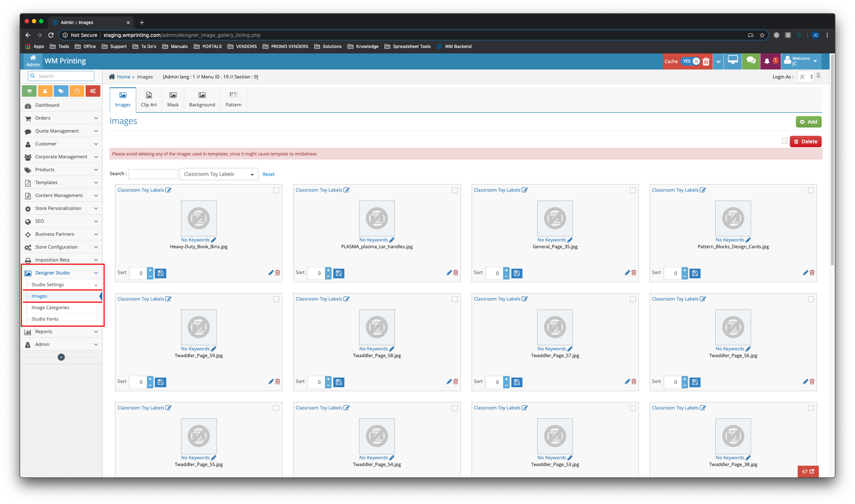
Task: Delete the Heavy-Duty_Book_Bins.jpg image with trash icon
Action: pos(278,273)
